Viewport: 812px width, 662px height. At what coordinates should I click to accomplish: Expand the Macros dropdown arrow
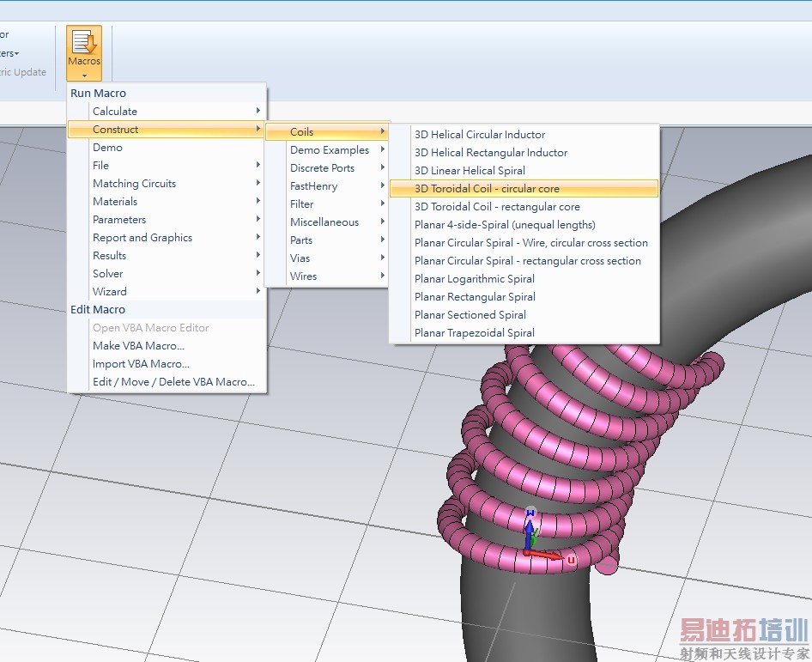(x=84, y=76)
